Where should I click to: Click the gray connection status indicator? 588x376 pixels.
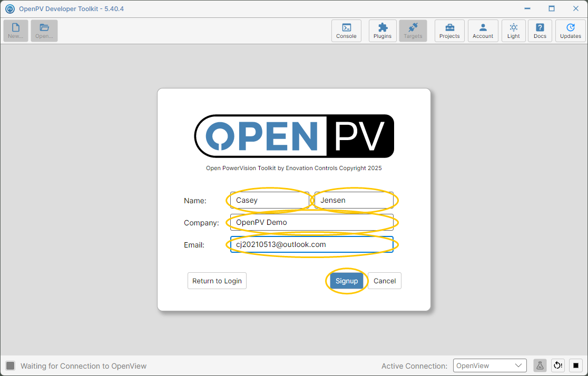point(11,366)
